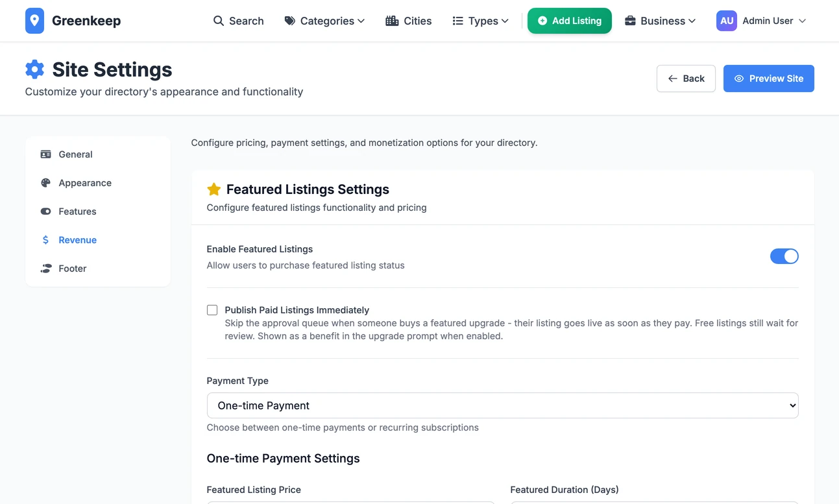The height and width of the screenshot is (504, 839).
Task: Turn off the Enable Featured Listings switch
Action: tap(784, 256)
